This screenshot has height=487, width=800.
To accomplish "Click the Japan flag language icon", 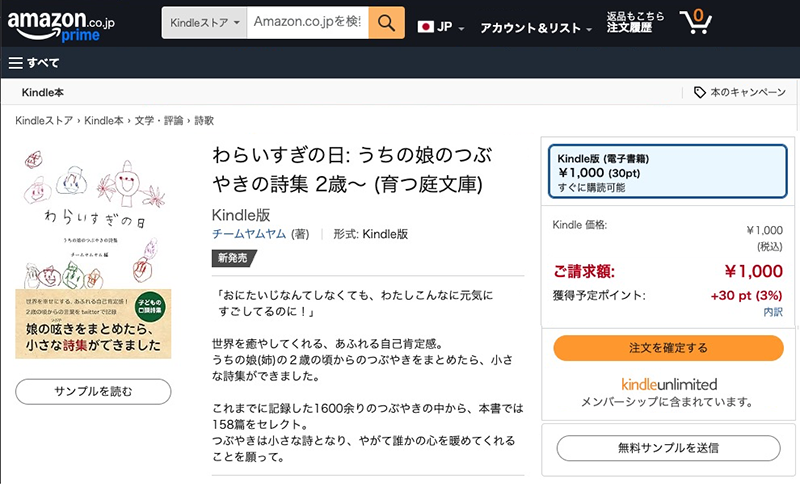I will 425,26.
